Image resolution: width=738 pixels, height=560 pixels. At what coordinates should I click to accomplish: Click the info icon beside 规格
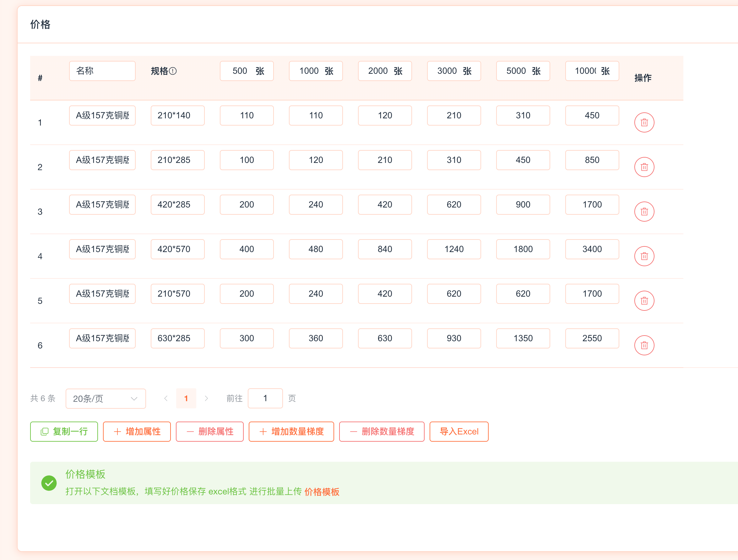click(173, 71)
